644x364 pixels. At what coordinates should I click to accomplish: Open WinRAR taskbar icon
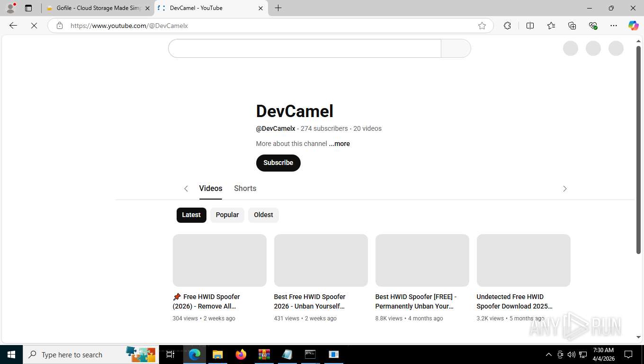point(264,355)
